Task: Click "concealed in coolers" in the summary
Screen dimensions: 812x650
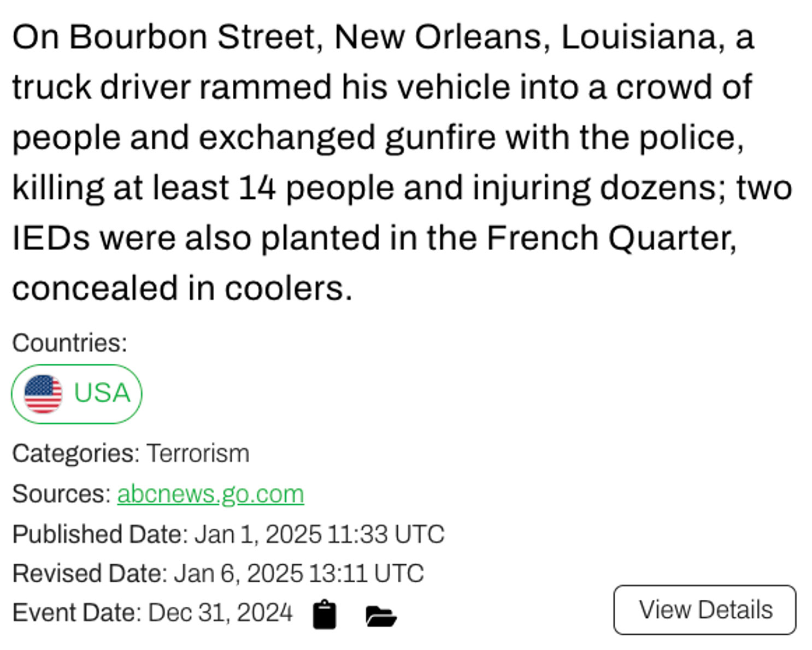Action: pyautogui.click(x=181, y=288)
